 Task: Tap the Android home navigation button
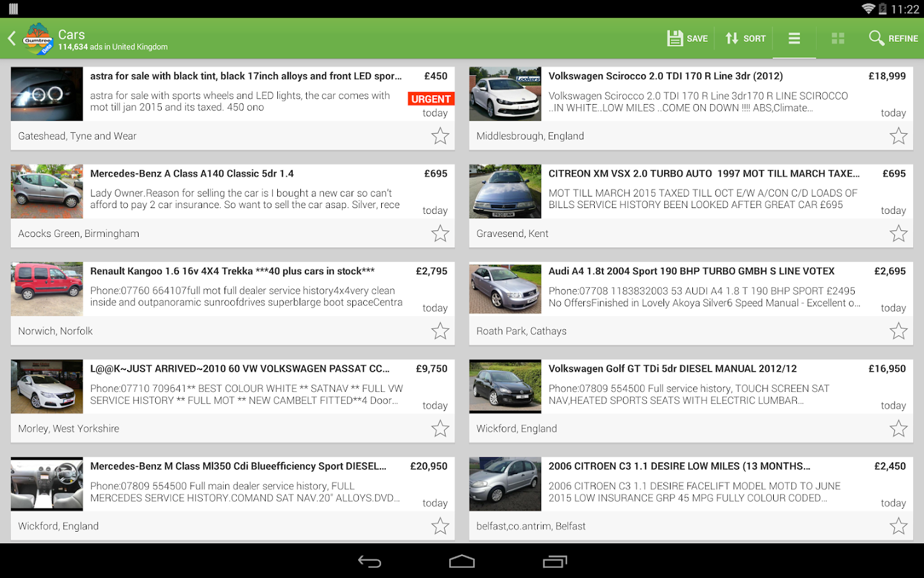coord(462,561)
